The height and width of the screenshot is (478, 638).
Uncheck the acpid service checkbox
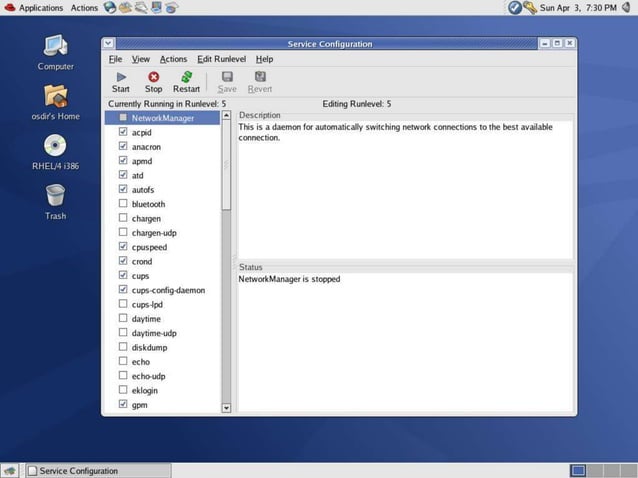tap(123, 132)
